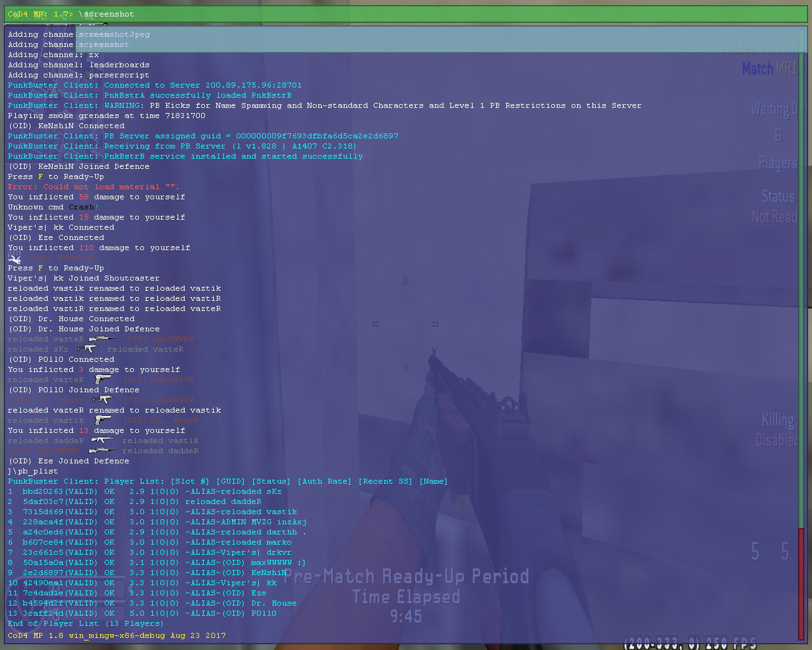Select player row 4, ADMIN MVZG inzAxj

(x=157, y=522)
